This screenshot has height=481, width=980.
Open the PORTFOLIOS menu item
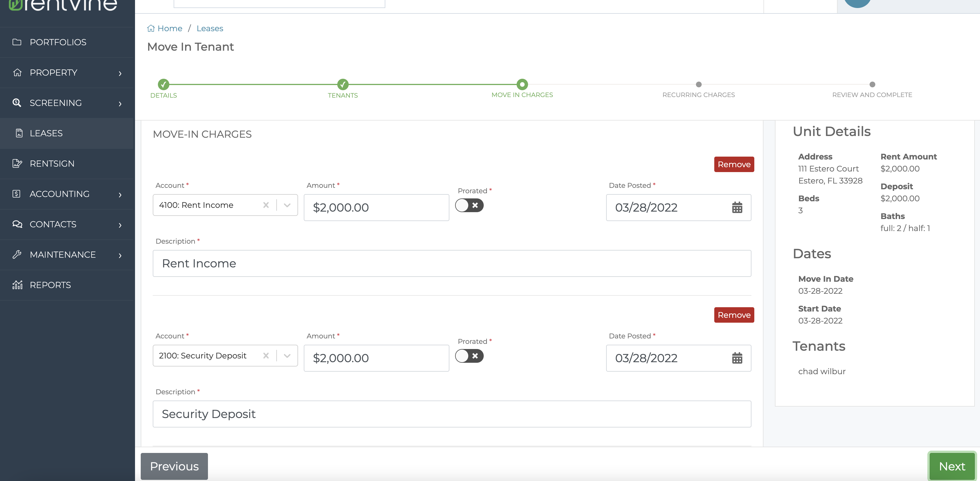point(67,42)
